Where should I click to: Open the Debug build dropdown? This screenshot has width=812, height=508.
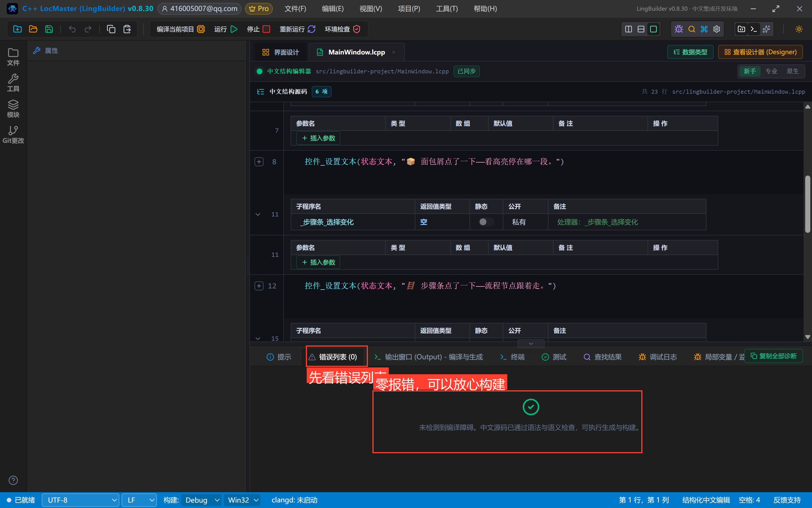click(x=201, y=500)
